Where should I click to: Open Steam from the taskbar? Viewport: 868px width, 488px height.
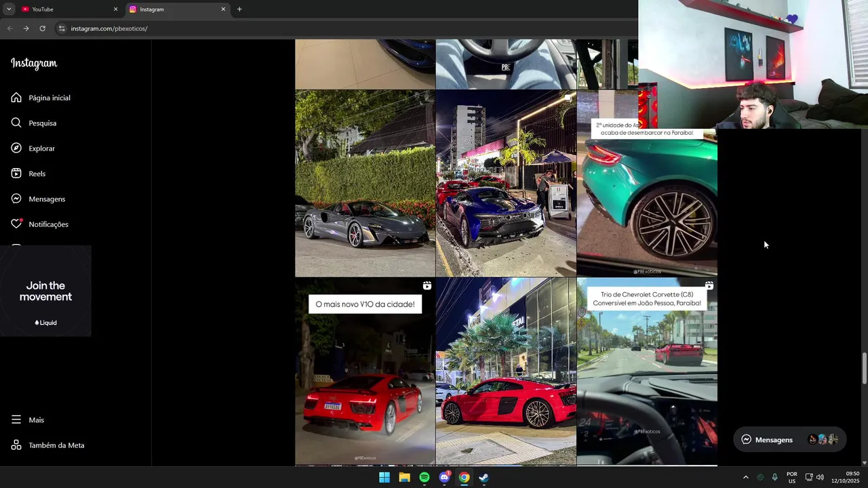tap(484, 477)
